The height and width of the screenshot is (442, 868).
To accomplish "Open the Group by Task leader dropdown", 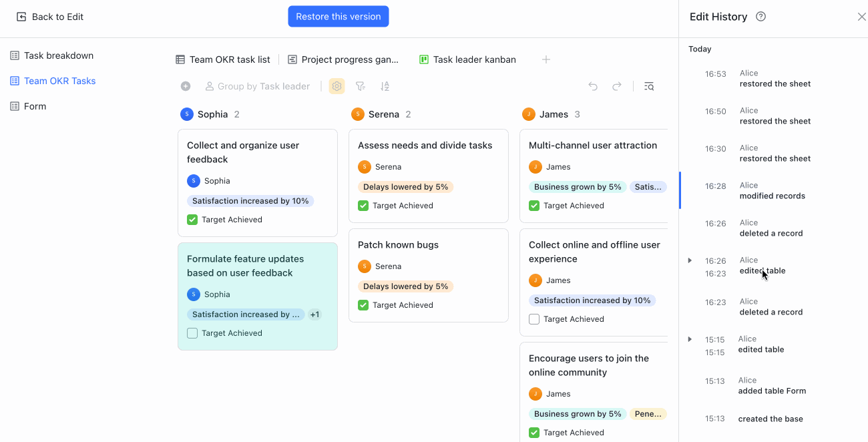I will tap(257, 86).
